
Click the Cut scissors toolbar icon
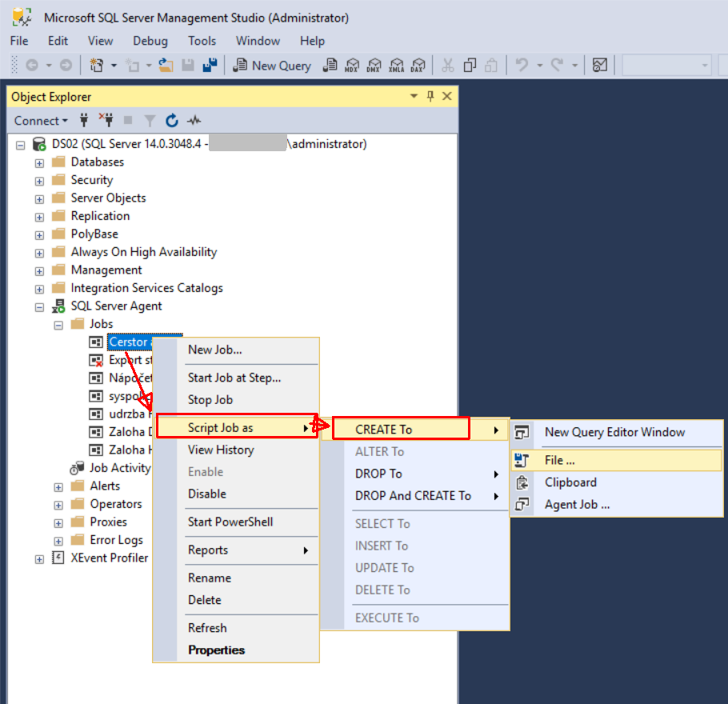coord(447,66)
